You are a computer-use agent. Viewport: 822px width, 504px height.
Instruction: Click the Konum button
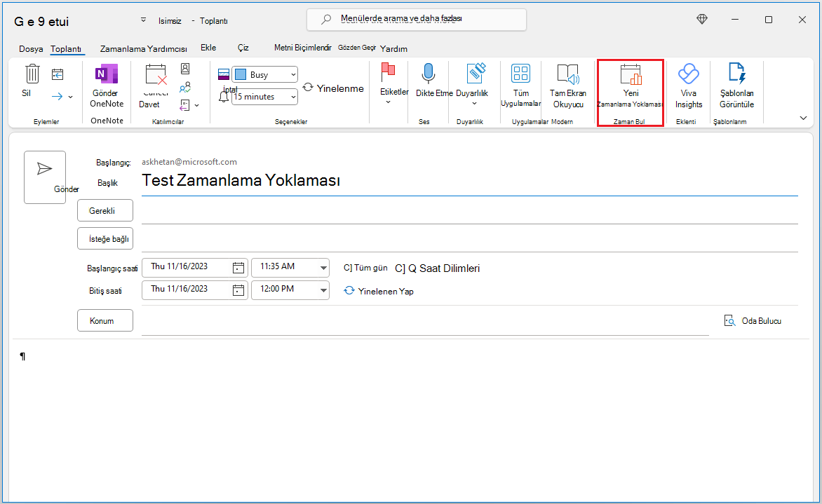pos(105,320)
